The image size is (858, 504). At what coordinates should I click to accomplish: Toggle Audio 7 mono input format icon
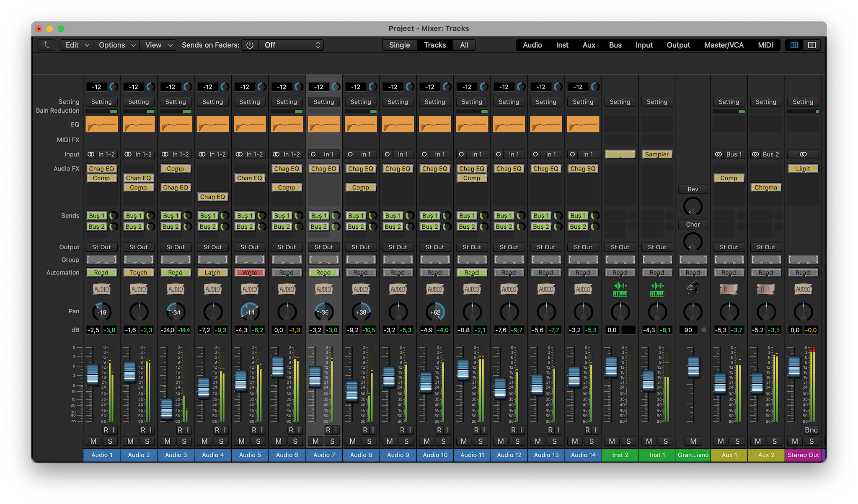pyautogui.click(x=313, y=154)
